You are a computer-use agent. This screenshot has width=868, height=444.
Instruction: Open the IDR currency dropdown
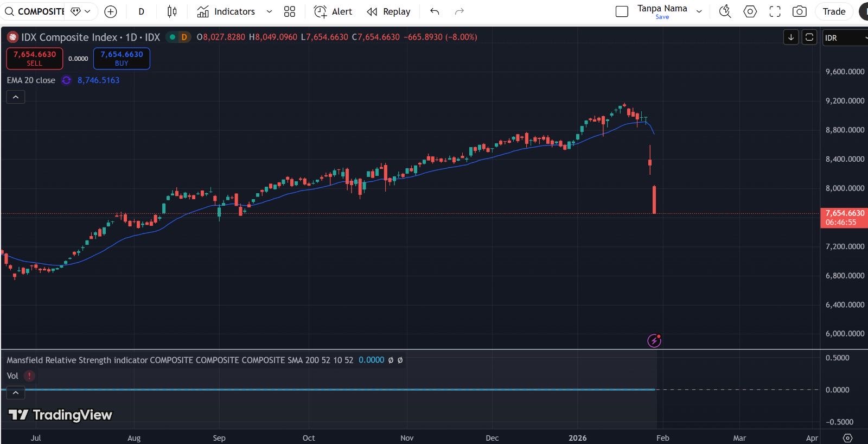point(845,37)
